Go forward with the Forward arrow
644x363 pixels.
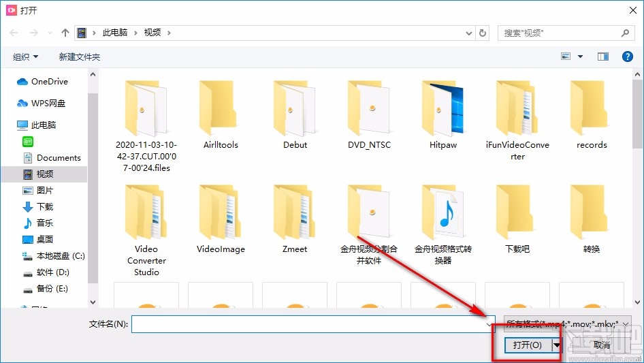(33, 33)
